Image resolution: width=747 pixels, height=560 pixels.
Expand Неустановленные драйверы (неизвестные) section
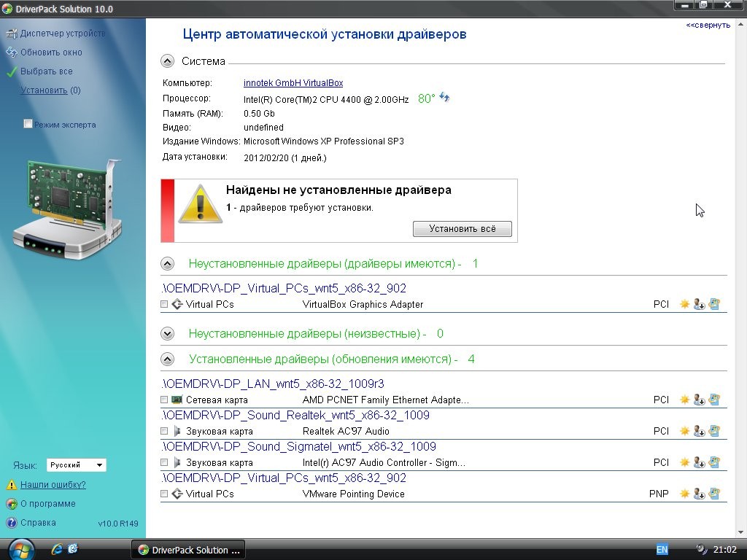click(167, 333)
